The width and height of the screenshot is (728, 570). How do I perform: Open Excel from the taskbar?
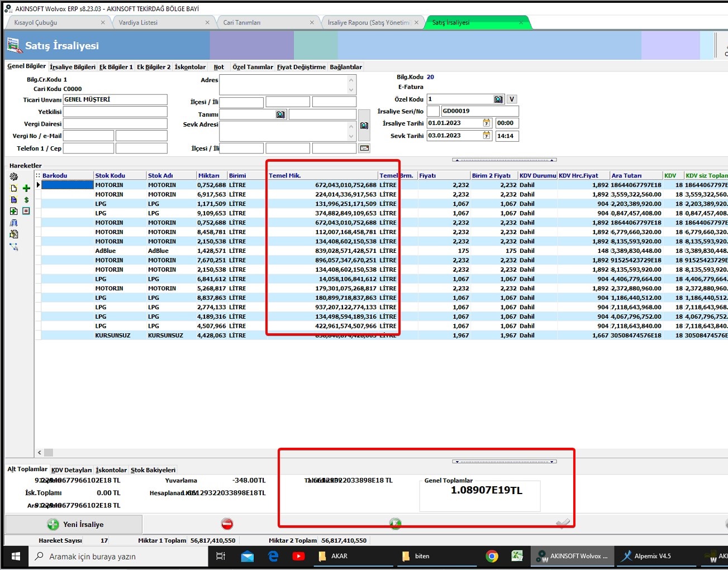(x=517, y=556)
